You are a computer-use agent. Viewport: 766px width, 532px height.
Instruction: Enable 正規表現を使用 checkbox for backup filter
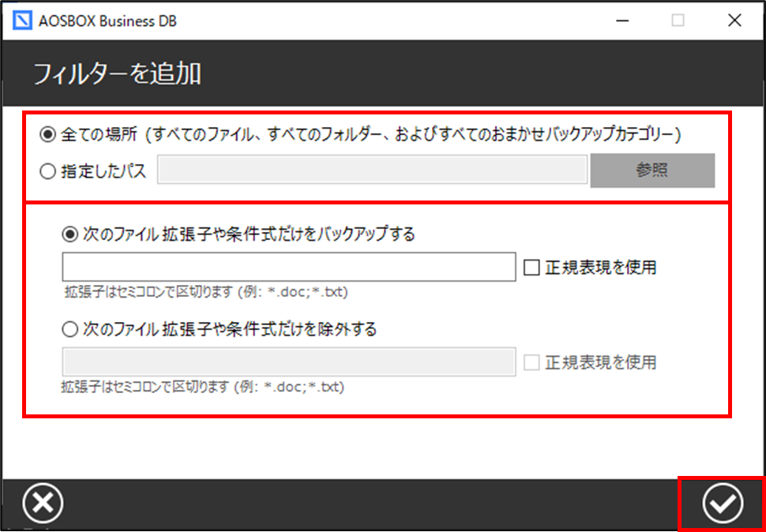click(531, 268)
